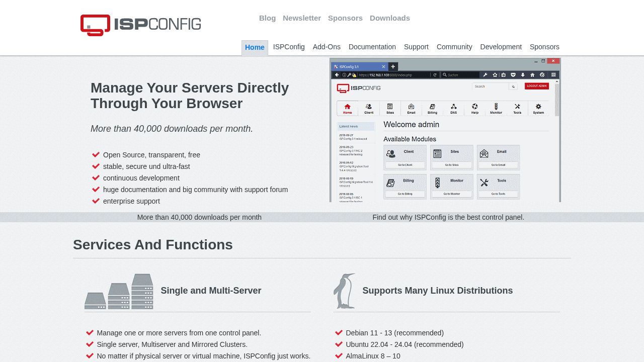
Task: Click 'enterprise support' list item
Action: click(131, 201)
